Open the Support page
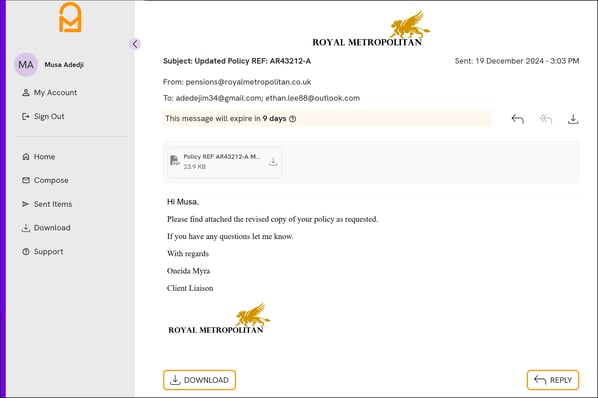 click(43, 252)
